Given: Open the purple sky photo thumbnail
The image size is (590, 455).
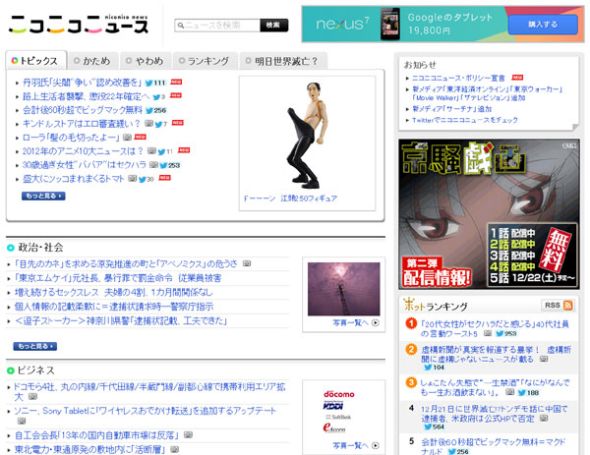Looking at the screenshot, I should coord(344,289).
